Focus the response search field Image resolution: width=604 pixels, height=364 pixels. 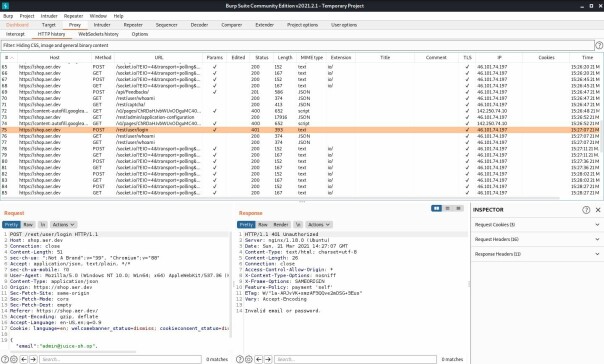pos(355,359)
